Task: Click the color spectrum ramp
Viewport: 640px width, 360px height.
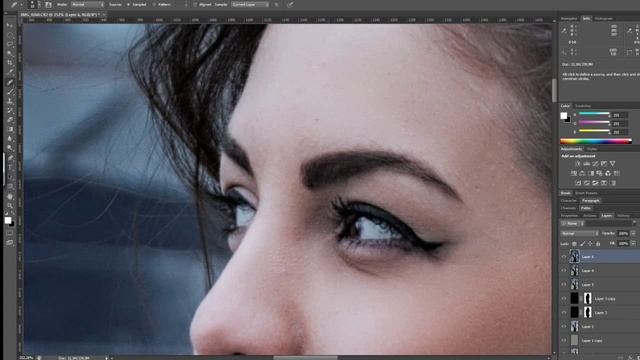Action: (x=596, y=141)
